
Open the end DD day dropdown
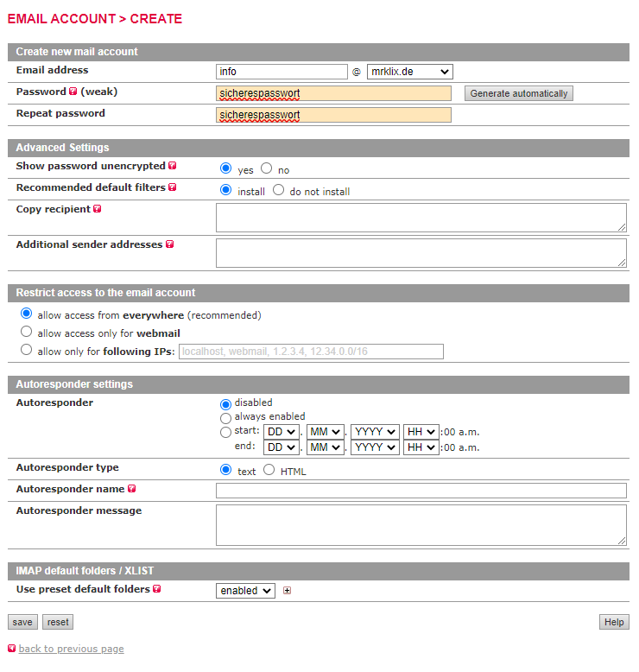click(x=282, y=447)
